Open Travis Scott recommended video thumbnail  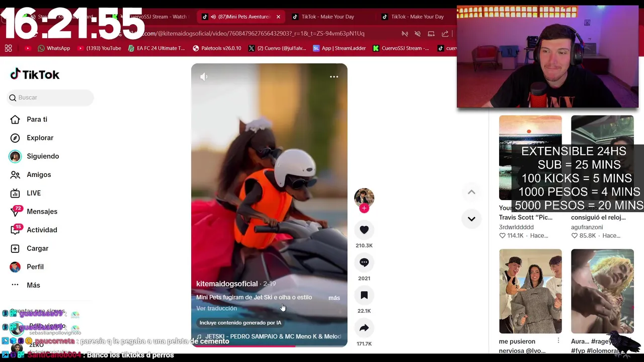(x=530, y=157)
